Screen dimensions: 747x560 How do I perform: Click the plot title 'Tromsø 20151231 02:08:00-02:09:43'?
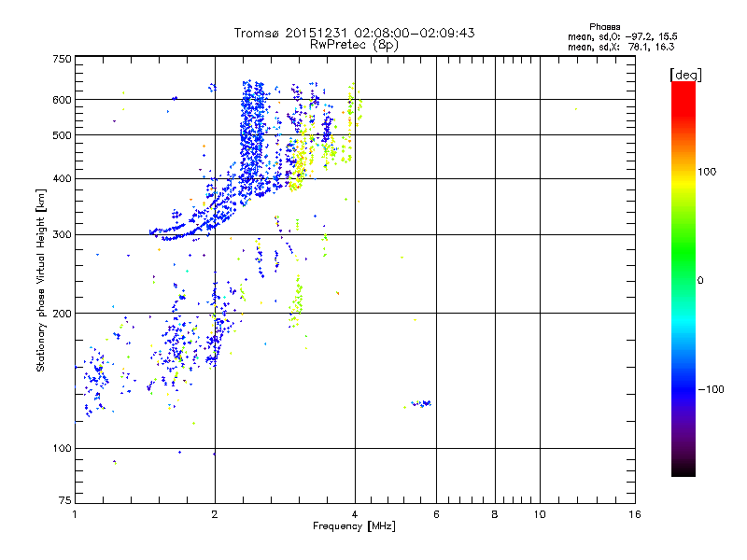pos(354,33)
